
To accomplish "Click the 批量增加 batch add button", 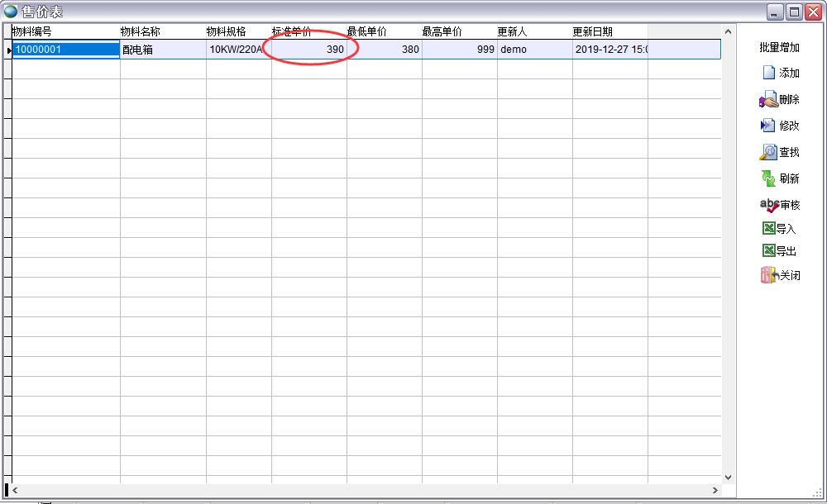I will coord(779,47).
